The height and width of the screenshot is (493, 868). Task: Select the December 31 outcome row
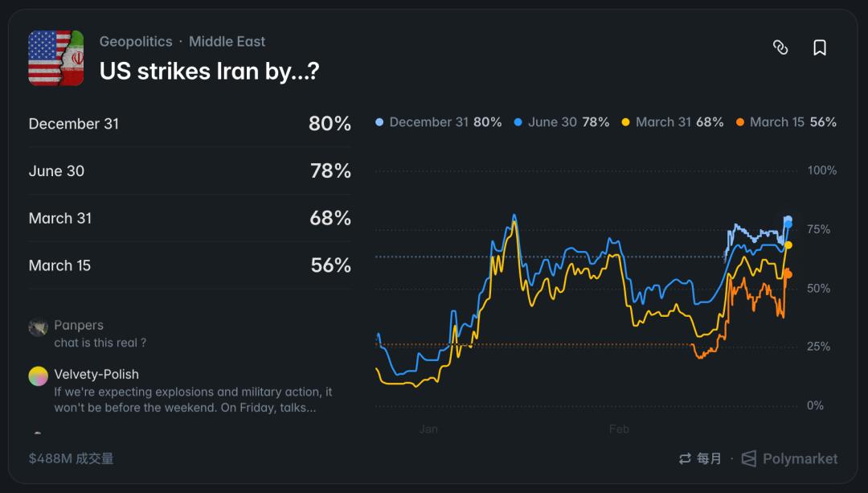tap(190, 124)
